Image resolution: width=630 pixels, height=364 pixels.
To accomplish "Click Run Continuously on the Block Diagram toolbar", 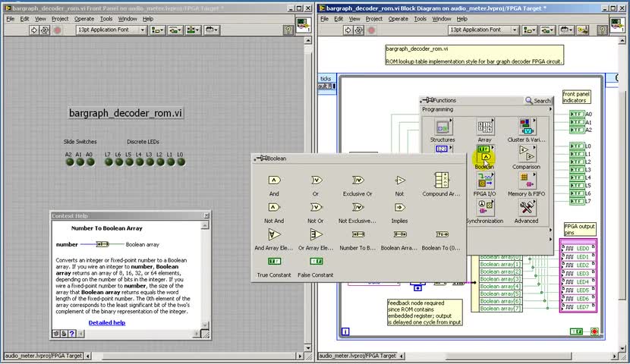I will click(360, 30).
